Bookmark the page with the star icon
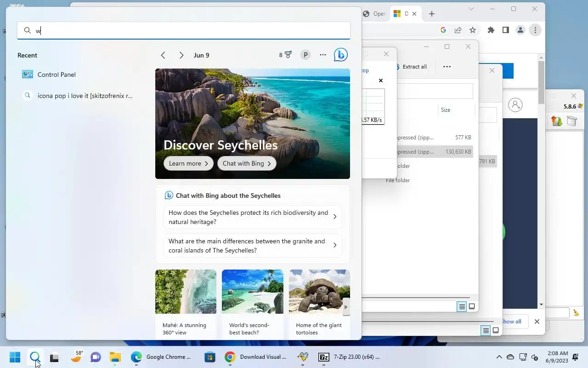 click(473, 30)
